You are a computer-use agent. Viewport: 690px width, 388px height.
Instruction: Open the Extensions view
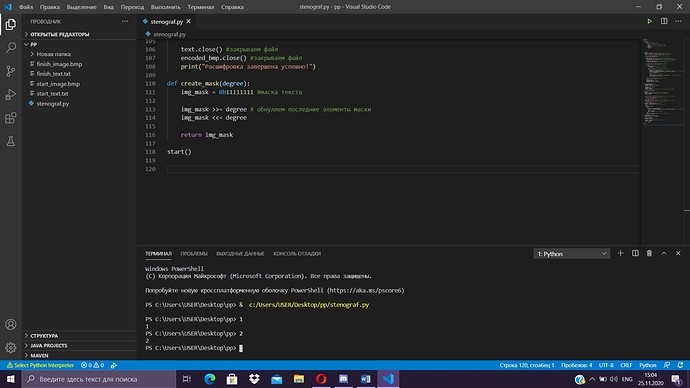coord(11,118)
